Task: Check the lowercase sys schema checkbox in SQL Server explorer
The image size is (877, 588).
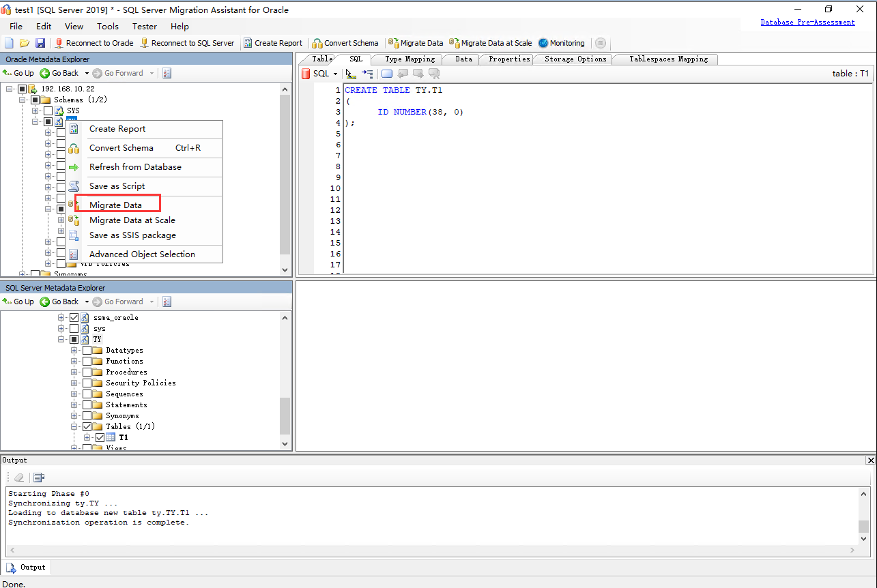Action: coord(74,328)
